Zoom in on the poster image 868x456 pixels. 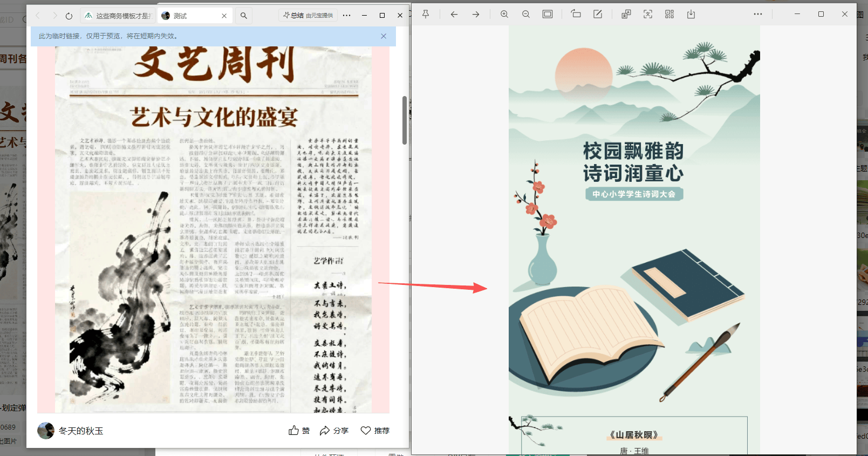coord(504,15)
